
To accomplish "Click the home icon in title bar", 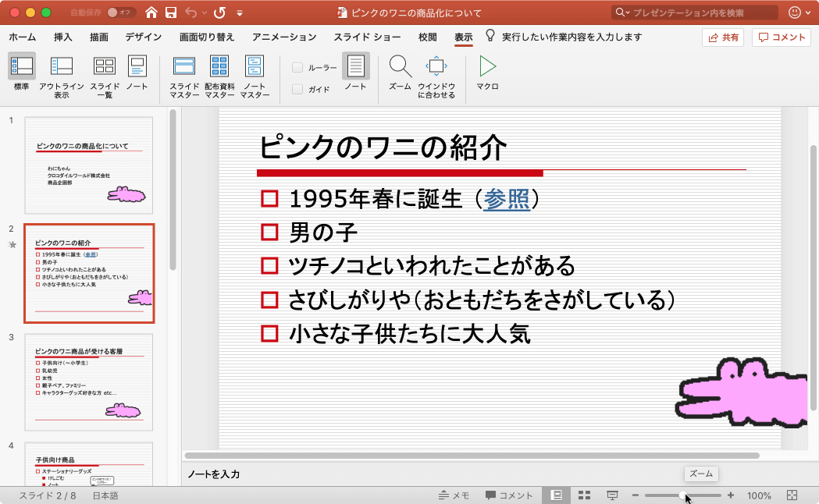I will tap(151, 12).
